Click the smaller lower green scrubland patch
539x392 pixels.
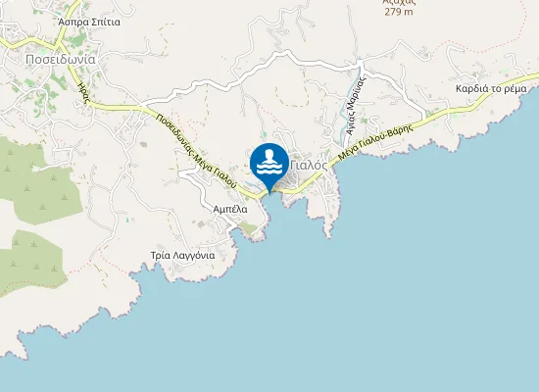[x=31, y=262]
